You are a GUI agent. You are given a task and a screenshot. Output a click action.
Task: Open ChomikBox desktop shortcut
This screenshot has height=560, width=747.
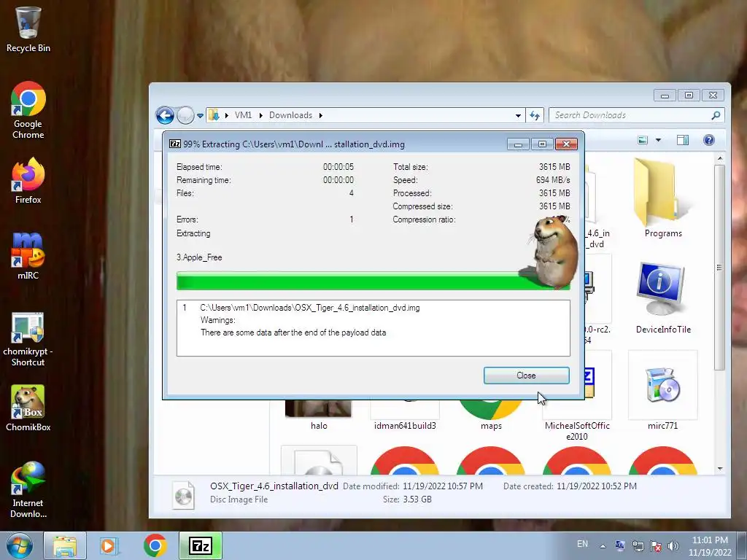pos(28,408)
